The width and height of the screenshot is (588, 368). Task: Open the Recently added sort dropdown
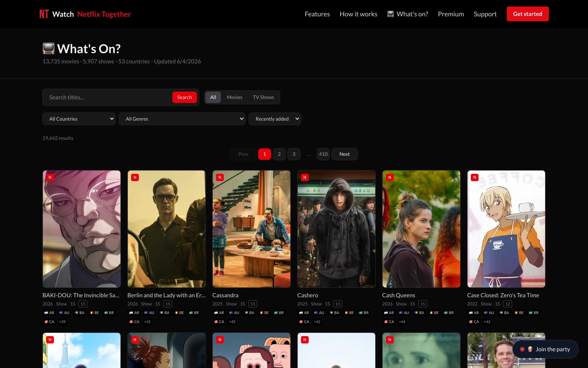coord(275,119)
